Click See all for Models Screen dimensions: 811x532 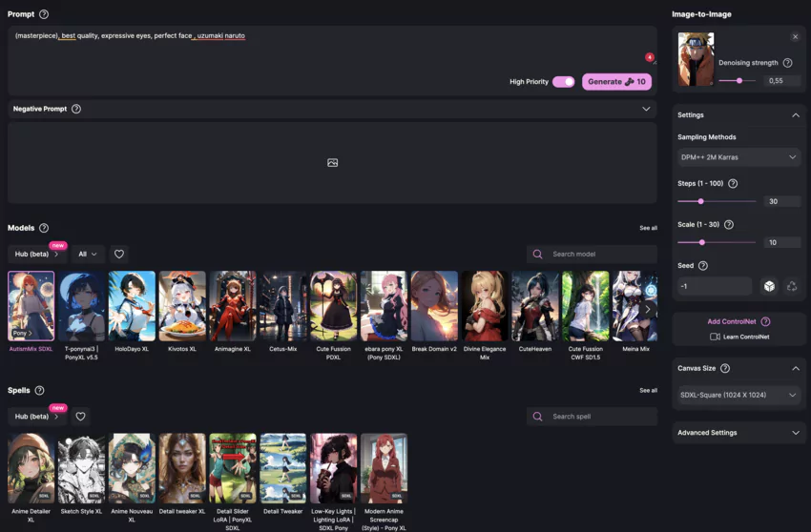(x=648, y=228)
